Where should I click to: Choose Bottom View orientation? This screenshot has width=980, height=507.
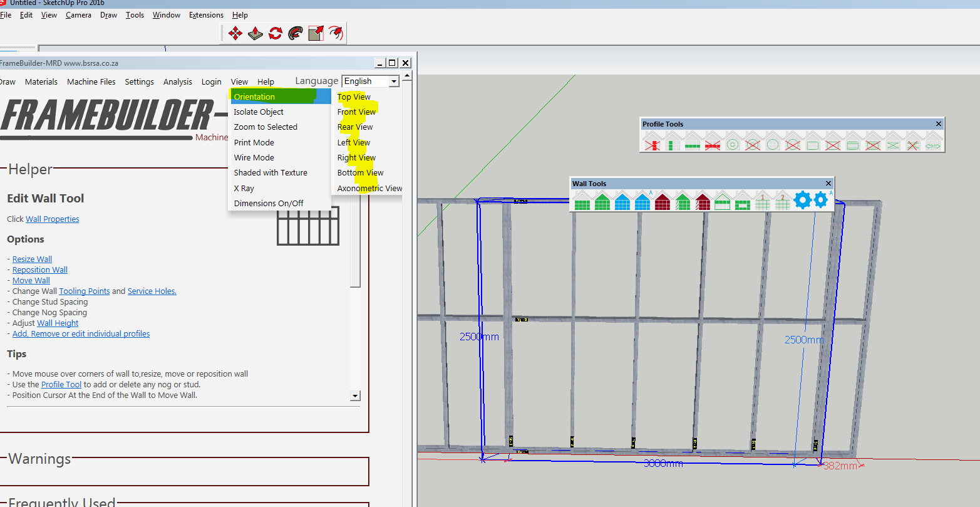point(360,172)
